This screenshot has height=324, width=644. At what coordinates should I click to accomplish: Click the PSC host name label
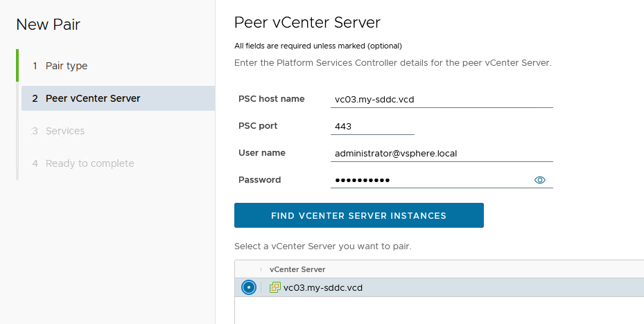coord(271,99)
